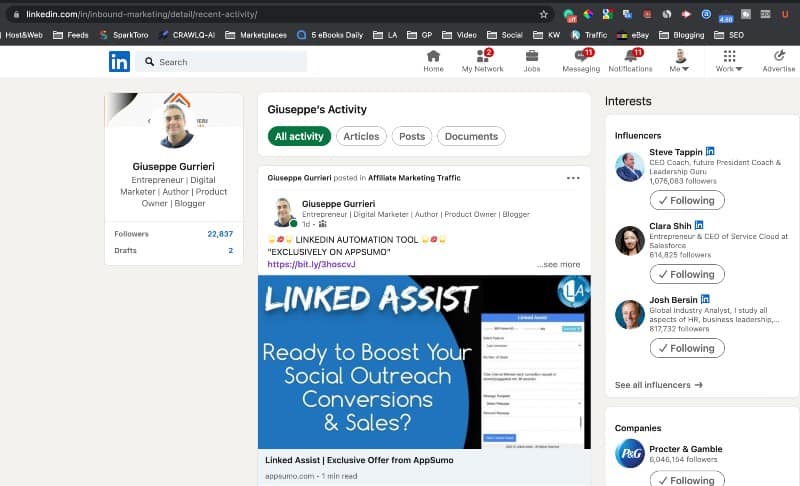
Task: Open the Advertise icon
Action: coord(779,61)
